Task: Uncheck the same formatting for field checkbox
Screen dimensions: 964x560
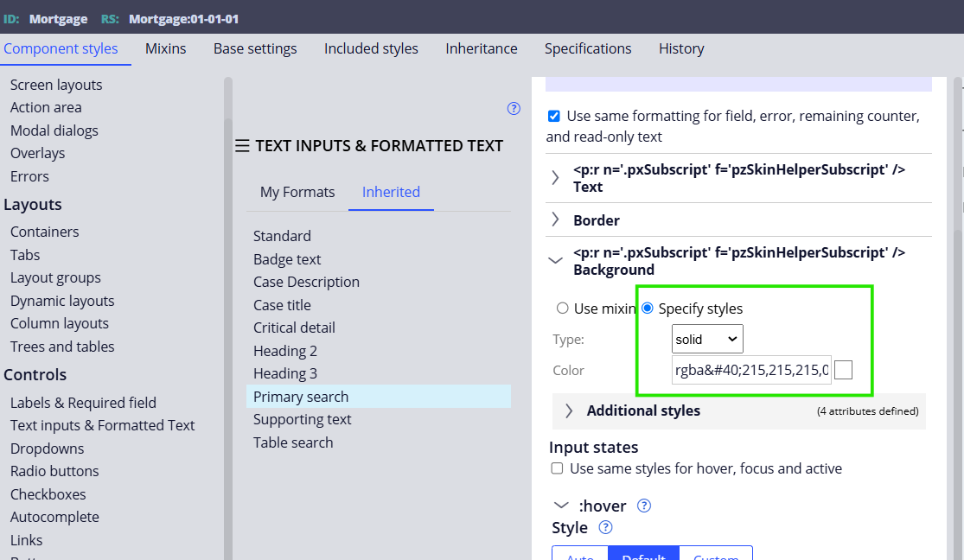Action: pos(553,115)
